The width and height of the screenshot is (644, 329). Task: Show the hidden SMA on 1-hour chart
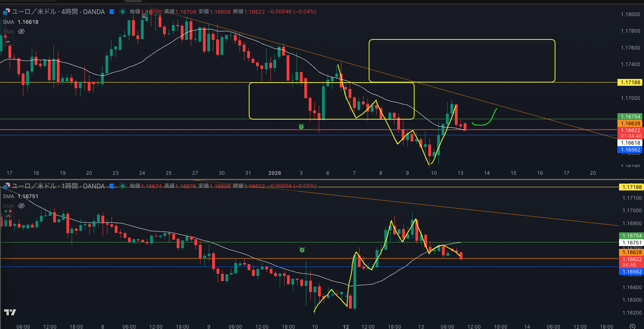[21, 206]
